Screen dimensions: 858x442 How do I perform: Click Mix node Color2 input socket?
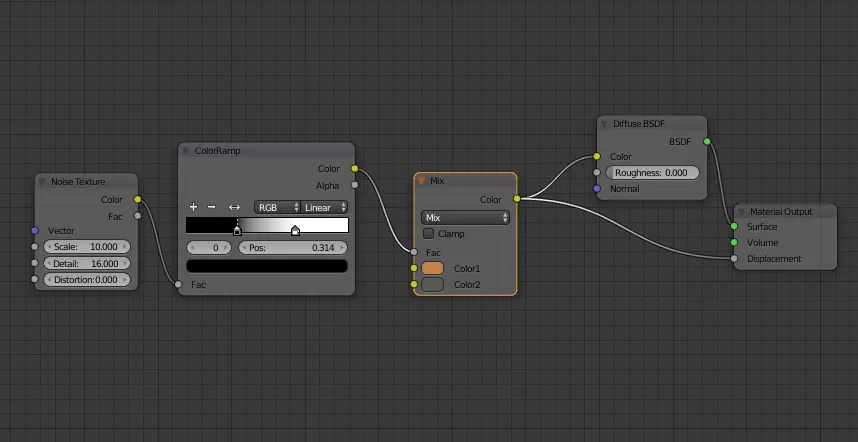(414, 284)
